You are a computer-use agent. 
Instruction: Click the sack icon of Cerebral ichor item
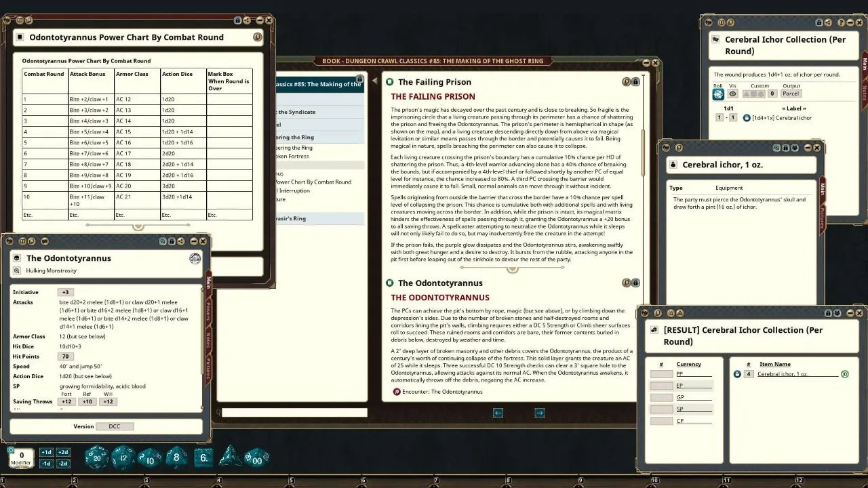point(673,165)
